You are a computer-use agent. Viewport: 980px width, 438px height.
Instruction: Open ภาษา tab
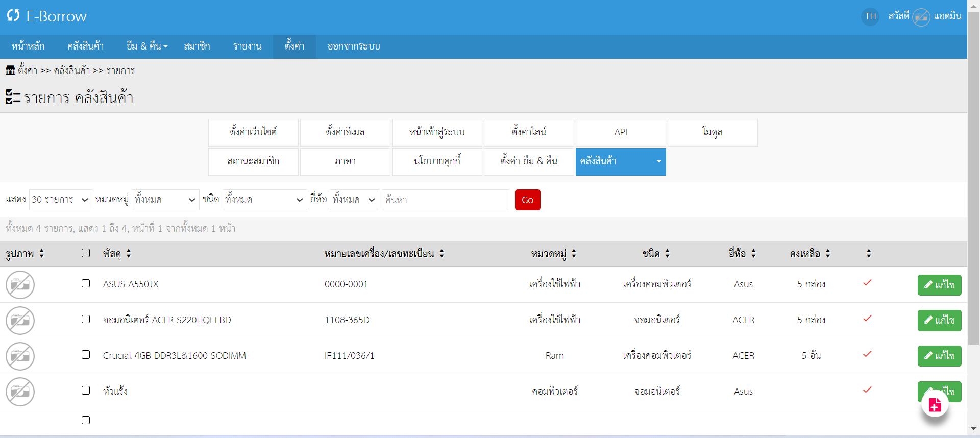click(x=345, y=161)
